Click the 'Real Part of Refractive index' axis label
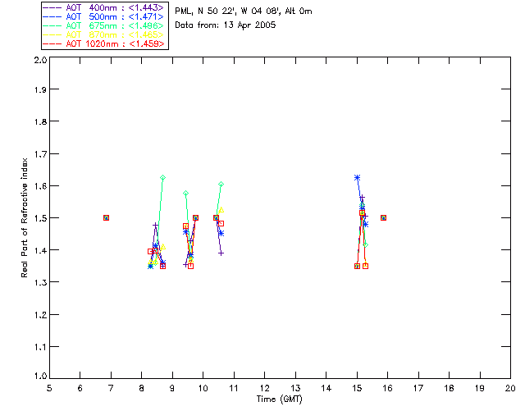Screen dimensions: 525x420 tap(24, 217)
